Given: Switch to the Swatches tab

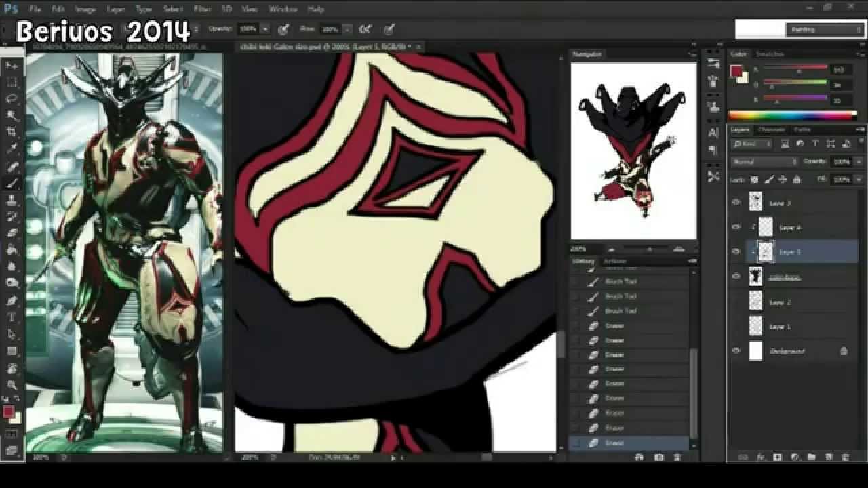Looking at the screenshot, I should click(x=770, y=54).
